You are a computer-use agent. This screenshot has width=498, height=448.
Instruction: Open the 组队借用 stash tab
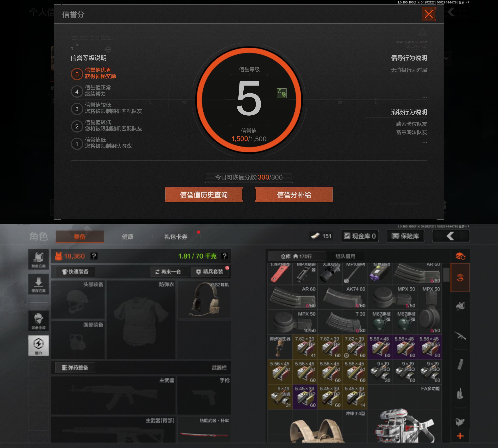click(345, 256)
